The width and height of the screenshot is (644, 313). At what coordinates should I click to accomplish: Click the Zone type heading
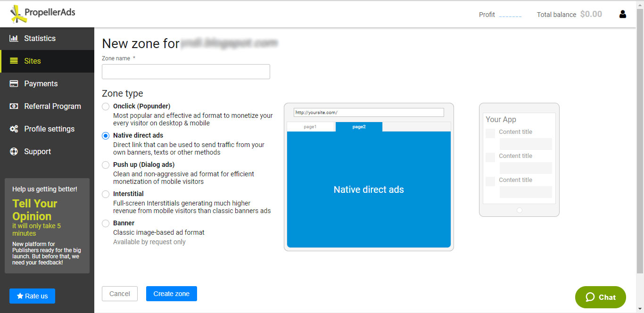[x=123, y=93]
